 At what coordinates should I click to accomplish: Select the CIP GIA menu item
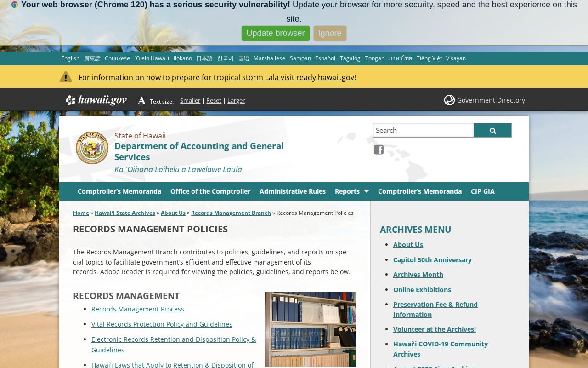pos(483,191)
